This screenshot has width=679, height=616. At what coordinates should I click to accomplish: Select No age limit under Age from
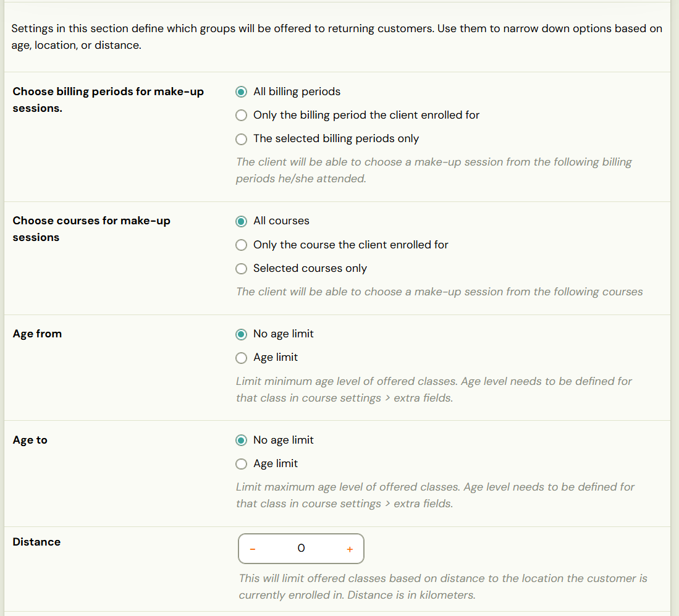(x=241, y=334)
